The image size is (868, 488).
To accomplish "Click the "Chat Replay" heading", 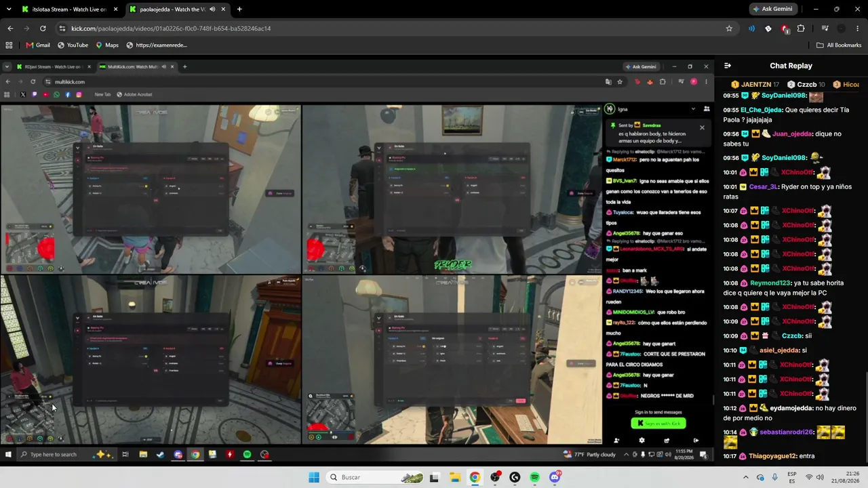I will (x=791, y=66).
